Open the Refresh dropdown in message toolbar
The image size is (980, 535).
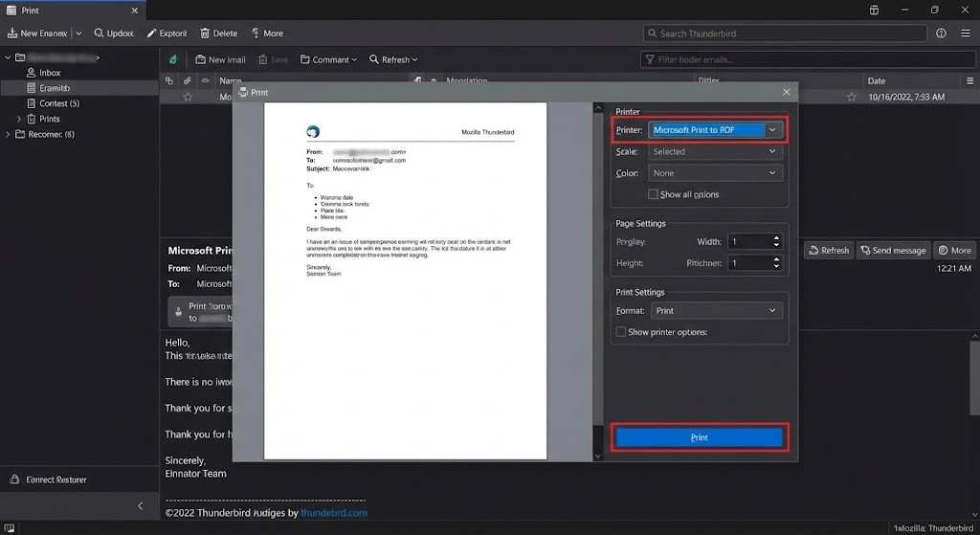click(393, 59)
